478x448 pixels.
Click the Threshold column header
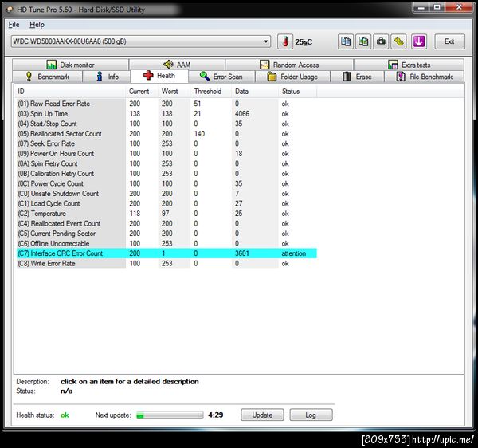pyautogui.click(x=211, y=92)
